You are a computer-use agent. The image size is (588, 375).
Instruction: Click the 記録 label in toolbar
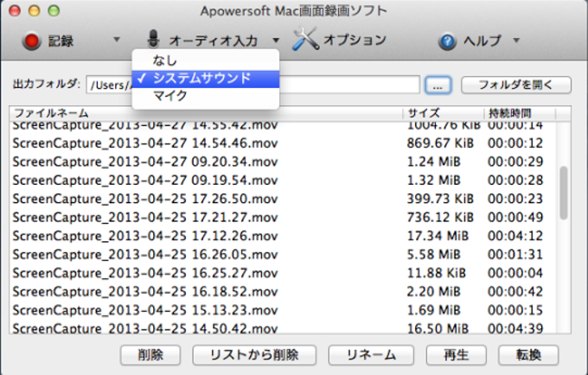(x=61, y=41)
